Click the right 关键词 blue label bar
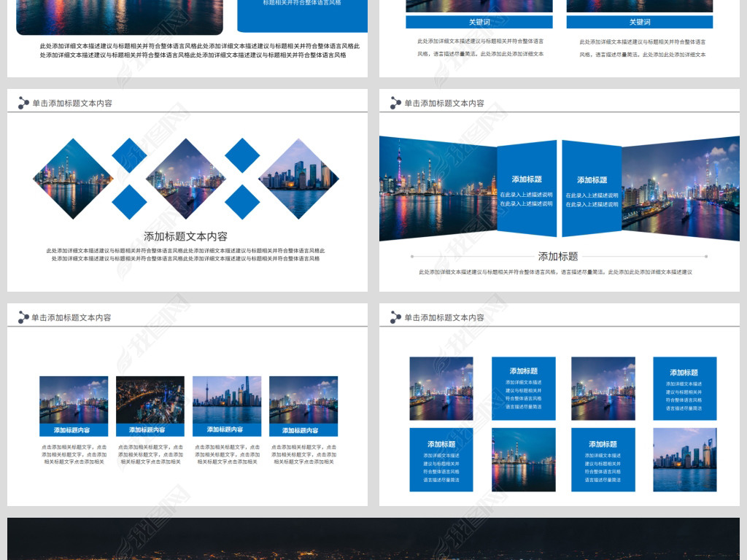 coord(639,22)
